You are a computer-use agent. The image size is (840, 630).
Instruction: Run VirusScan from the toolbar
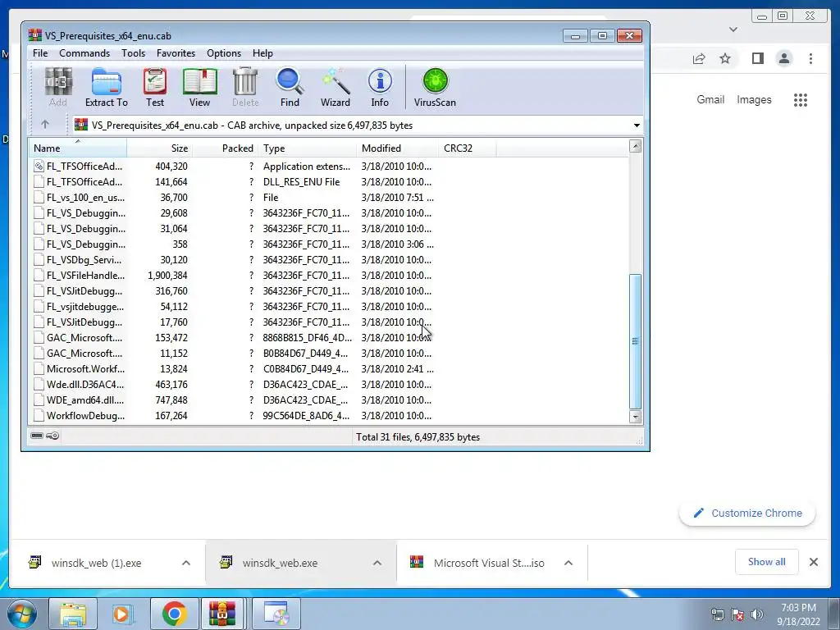[x=435, y=87]
